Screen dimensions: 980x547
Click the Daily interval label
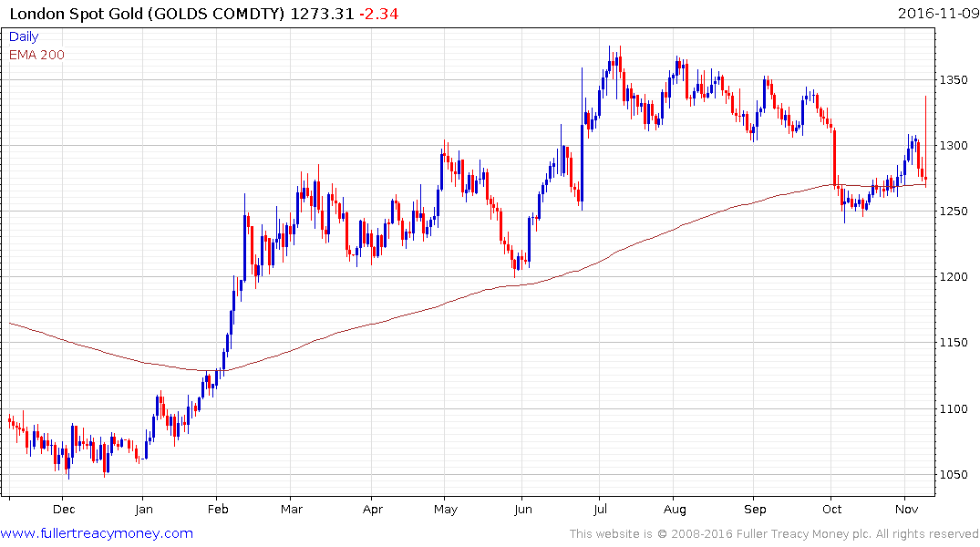click(x=24, y=36)
